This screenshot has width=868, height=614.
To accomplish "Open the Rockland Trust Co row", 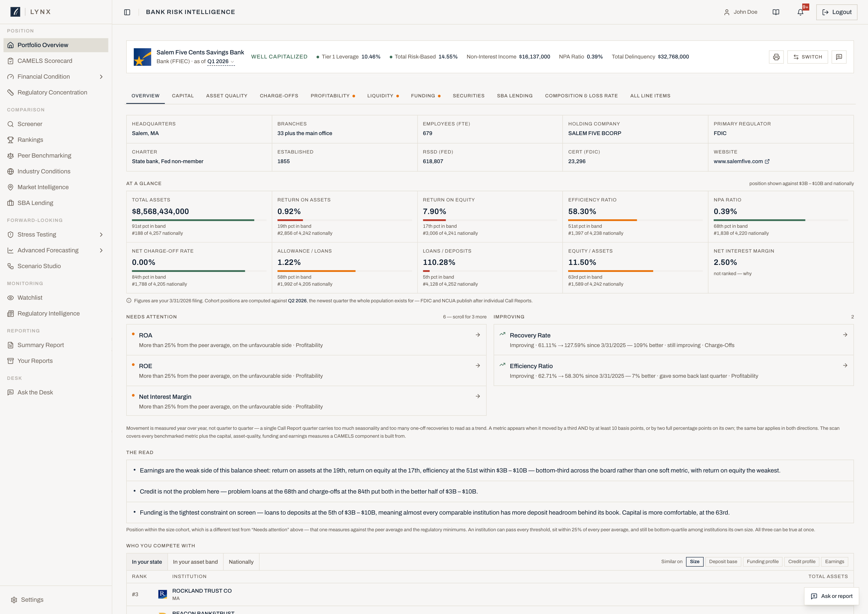I will (490, 594).
